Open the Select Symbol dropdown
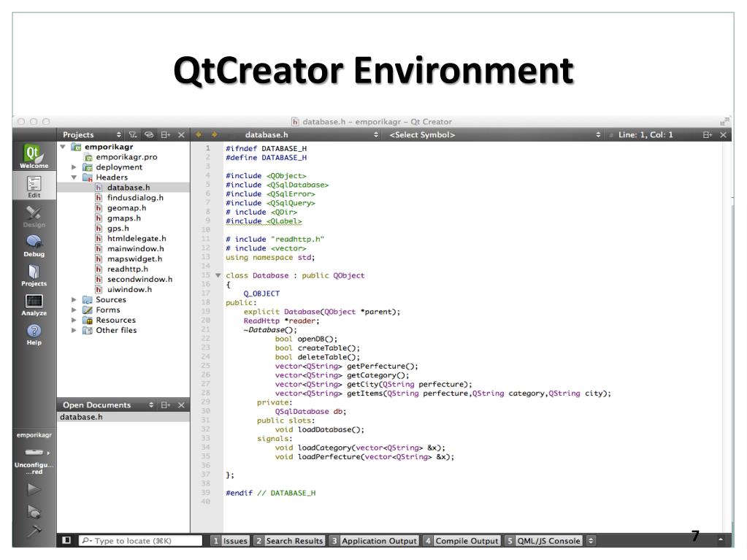The image size is (747, 560). coord(494,135)
